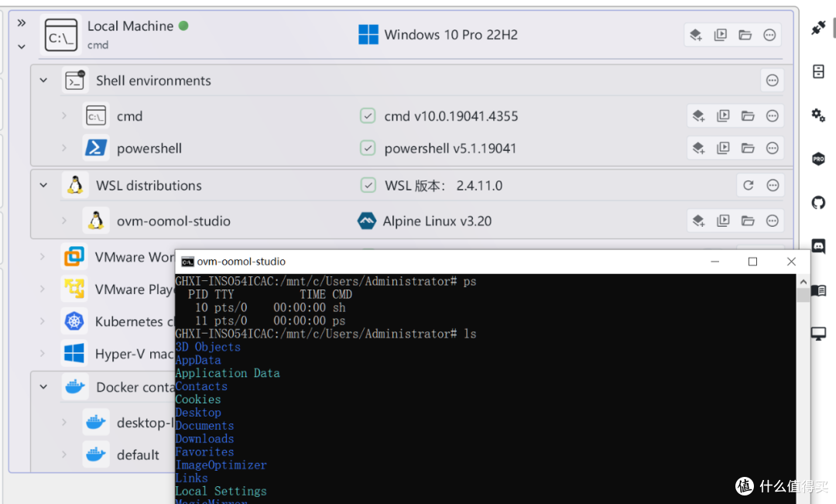Click layers-plus icon in cmd row

coord(698,115)
